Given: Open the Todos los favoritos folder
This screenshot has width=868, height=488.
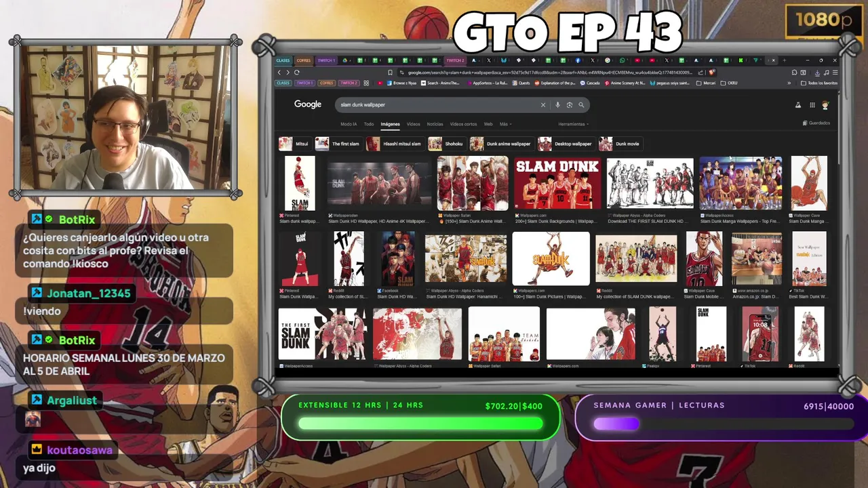Looking at the screenshot, I should click(819, 83).
